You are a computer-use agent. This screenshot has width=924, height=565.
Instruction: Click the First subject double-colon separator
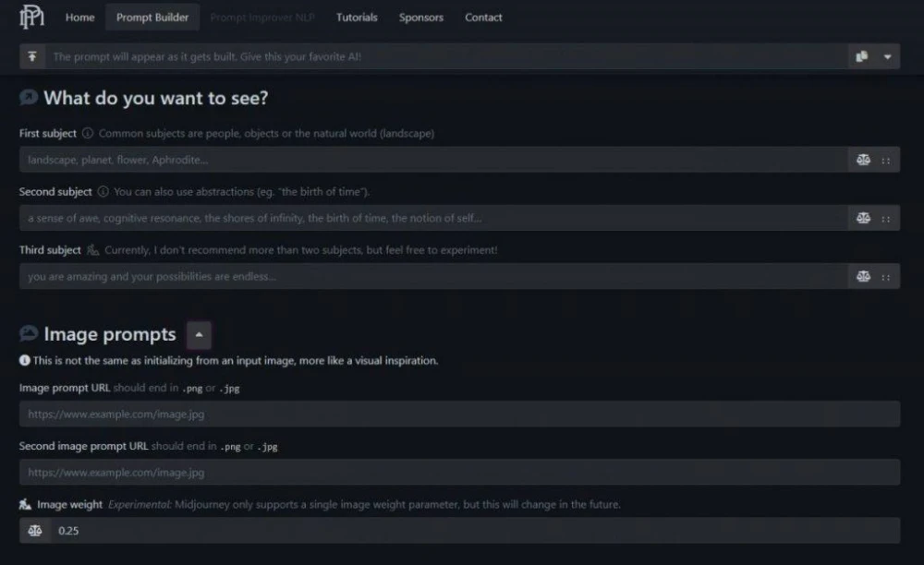(x=886, y=160)
